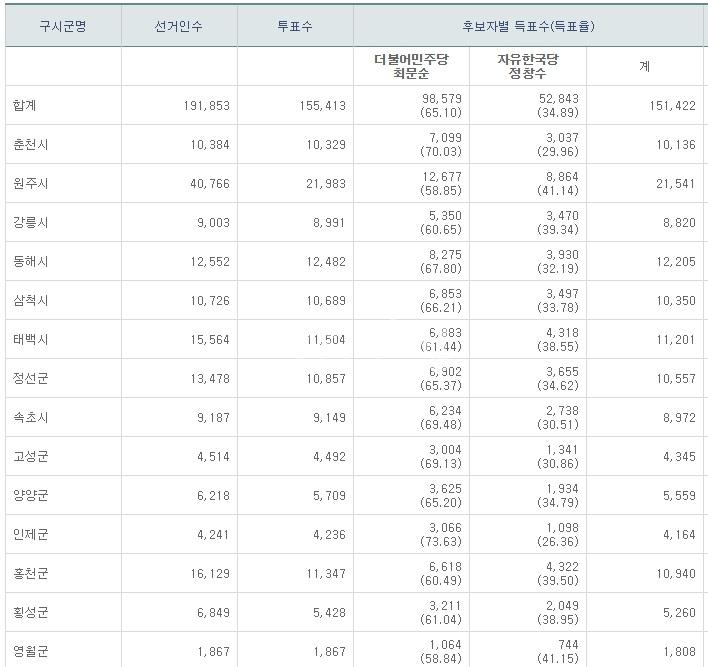Viewport: 708px width, 667px height.
Task: Select the 고성군 row label
Action: point(30,456)
